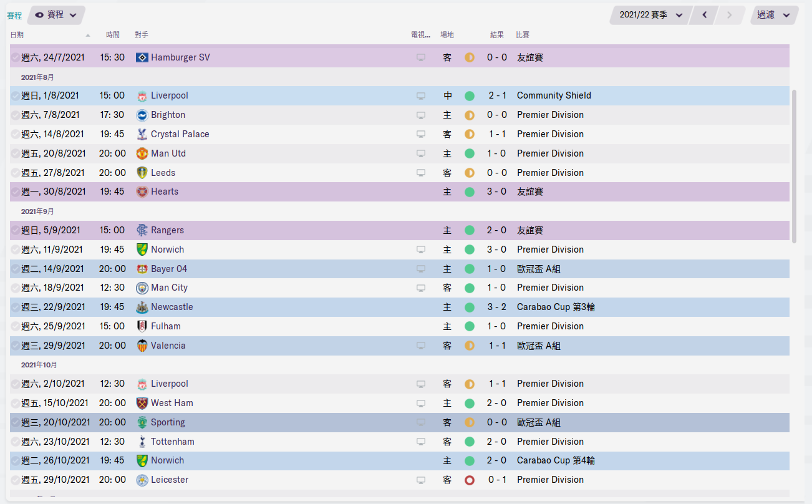Toggle the check circle beside the 7/8/2021 Brighton fixture

click(x=16, y=115)
